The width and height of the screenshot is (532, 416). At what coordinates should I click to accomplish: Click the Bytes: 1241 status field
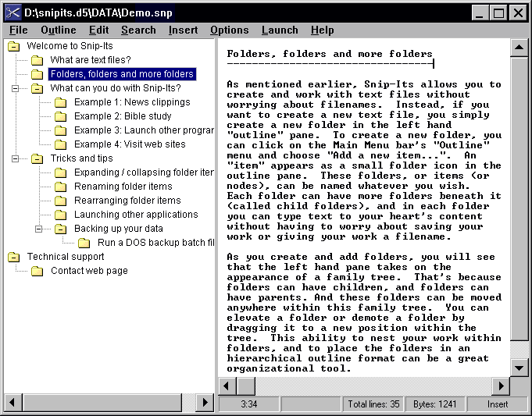[435, 404]
